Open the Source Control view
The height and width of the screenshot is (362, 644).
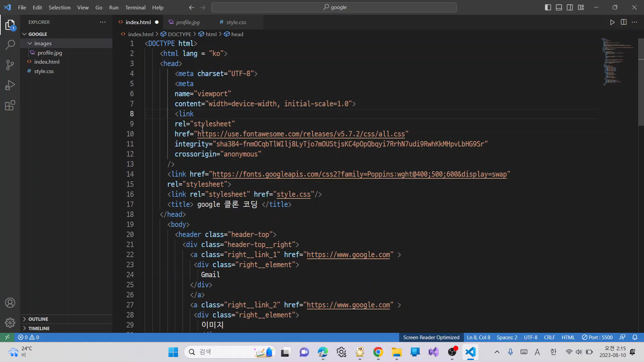[x=10, y=65]
